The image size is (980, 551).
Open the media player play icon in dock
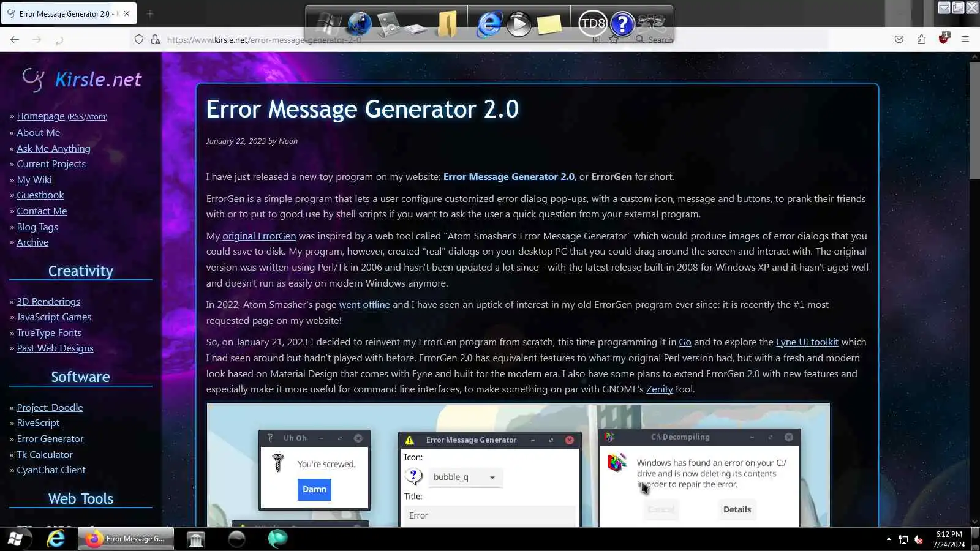pyautogui.click(x=519, y=24)
